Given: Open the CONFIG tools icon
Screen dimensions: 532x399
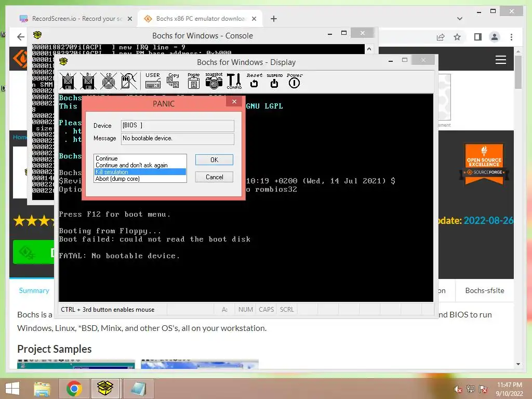Looking at the screenshot, I should [234, 81].
